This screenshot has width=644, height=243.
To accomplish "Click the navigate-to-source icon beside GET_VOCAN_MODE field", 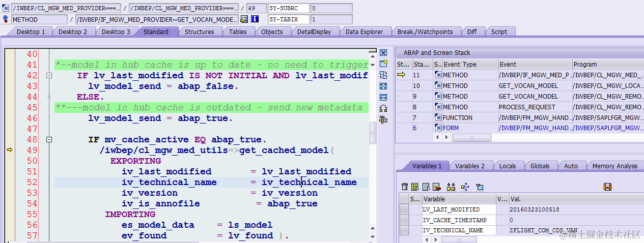I will (244, 19).
